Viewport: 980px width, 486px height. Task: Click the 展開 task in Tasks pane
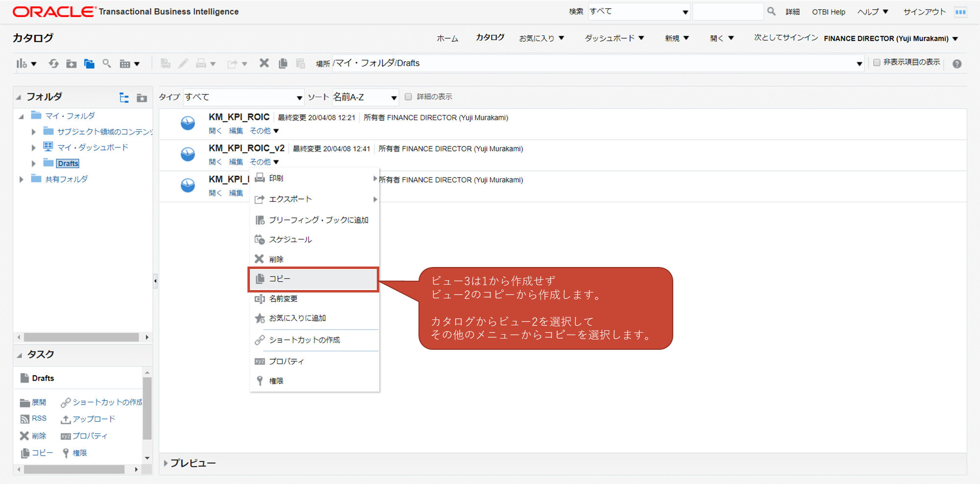pos(33,403)
